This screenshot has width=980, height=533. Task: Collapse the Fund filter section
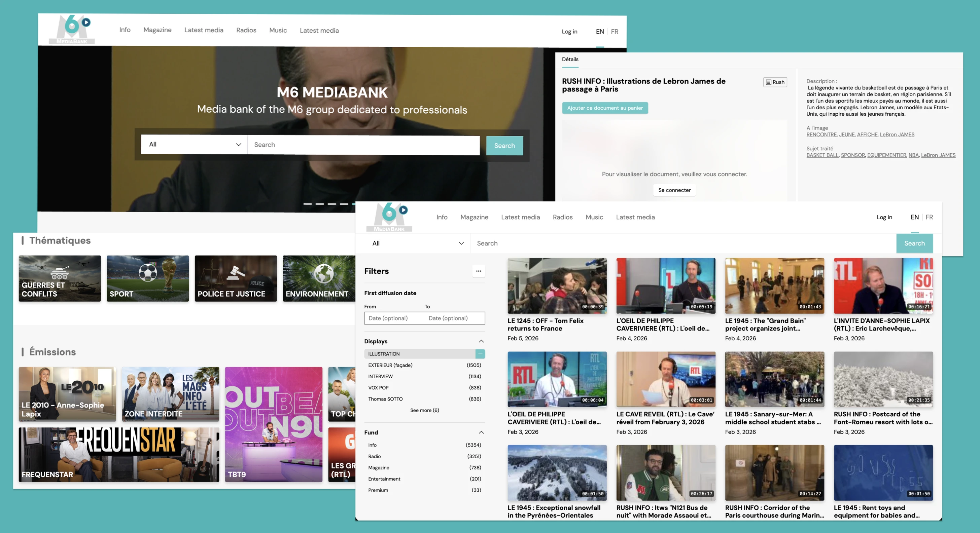[481, 433]
